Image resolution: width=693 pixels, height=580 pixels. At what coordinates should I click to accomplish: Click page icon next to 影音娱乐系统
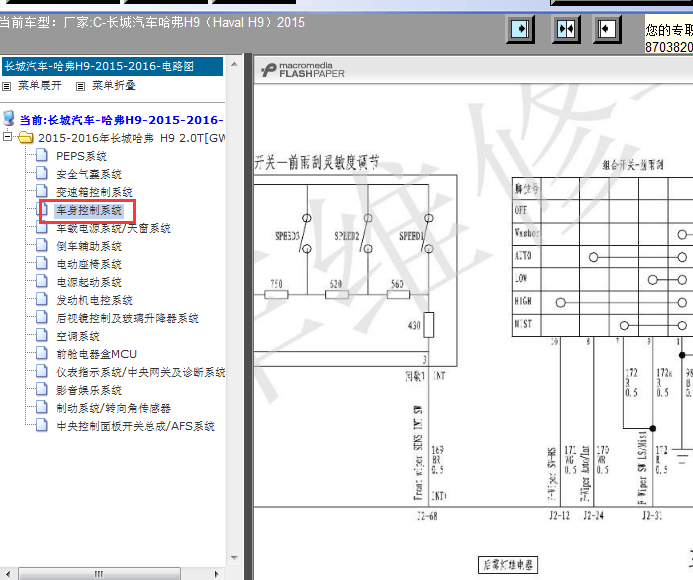click(42, 390)
